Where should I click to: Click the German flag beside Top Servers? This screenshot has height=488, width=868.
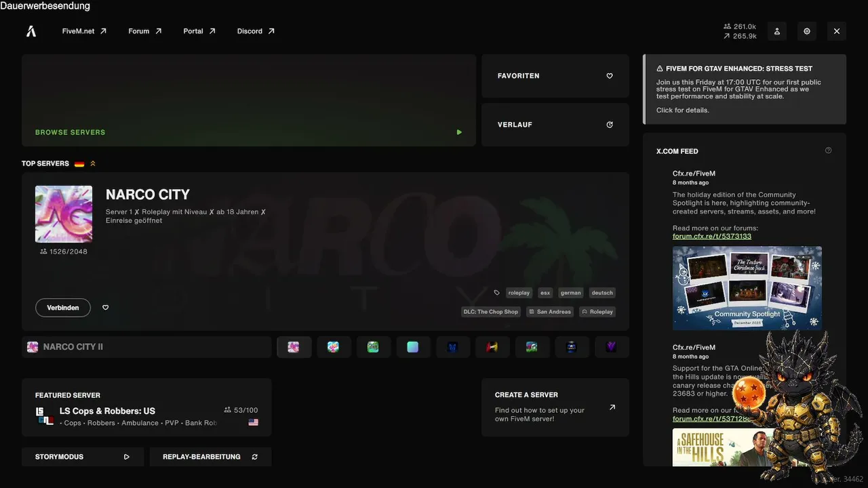79,163
